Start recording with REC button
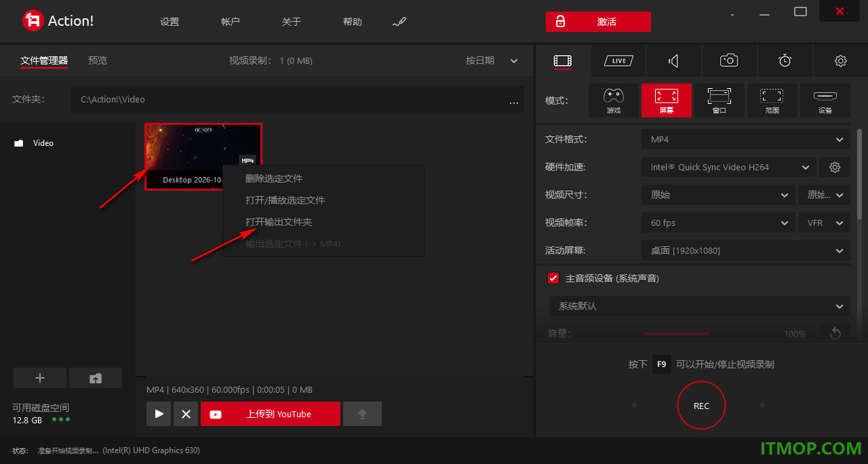The width and height of the screenshot is (868, 464). 701,406
